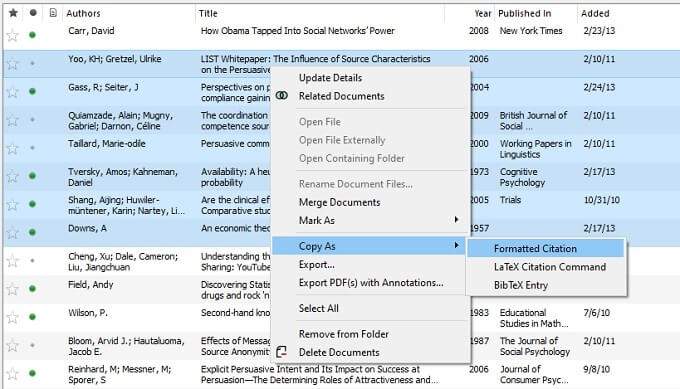The width and height of the screenshot is (680, 389).
Task: Star the Bloom, Arvid J. entry
Action: (13, 345)
